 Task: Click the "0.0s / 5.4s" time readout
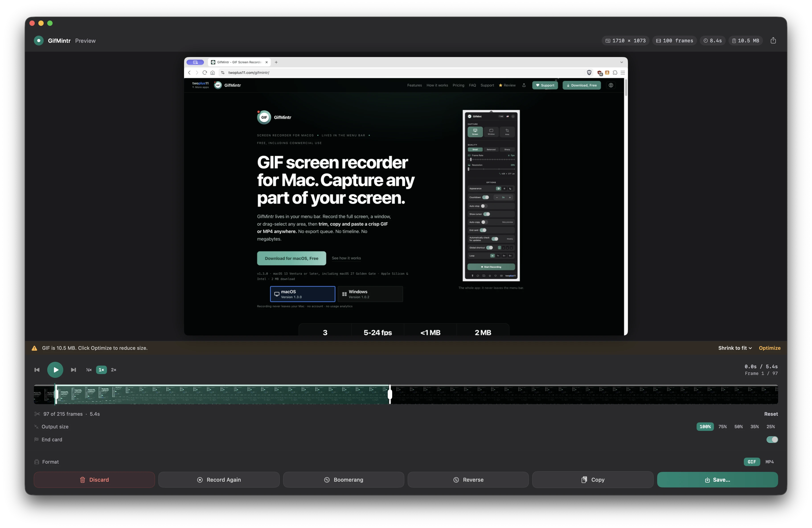coord(761,366)
